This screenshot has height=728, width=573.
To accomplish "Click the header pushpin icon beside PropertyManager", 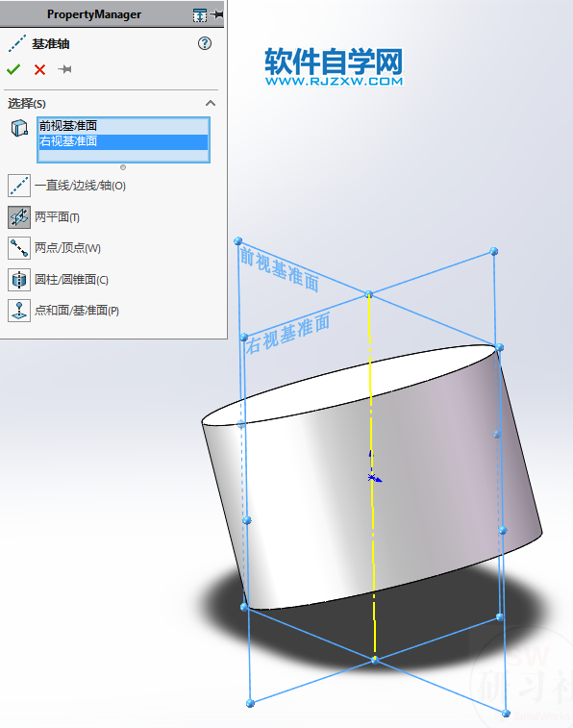I will click(x=216, y=14).
